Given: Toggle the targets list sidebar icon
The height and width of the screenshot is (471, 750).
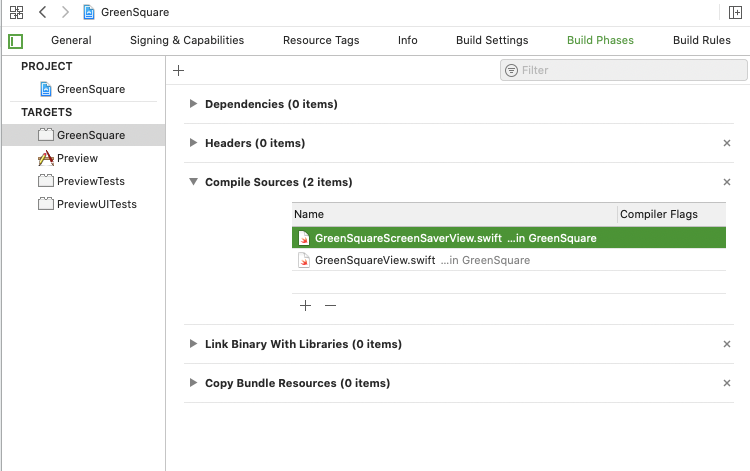Looking at the screenshot, I should point(15,41).
